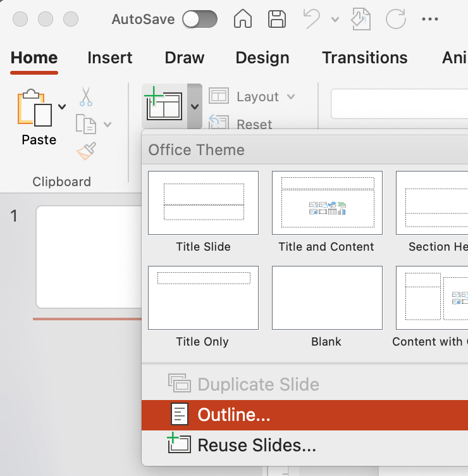Click the Paste clipboard icon
Image resolution: width=468 pixels, height=476 pixels.
click(35, 108)
